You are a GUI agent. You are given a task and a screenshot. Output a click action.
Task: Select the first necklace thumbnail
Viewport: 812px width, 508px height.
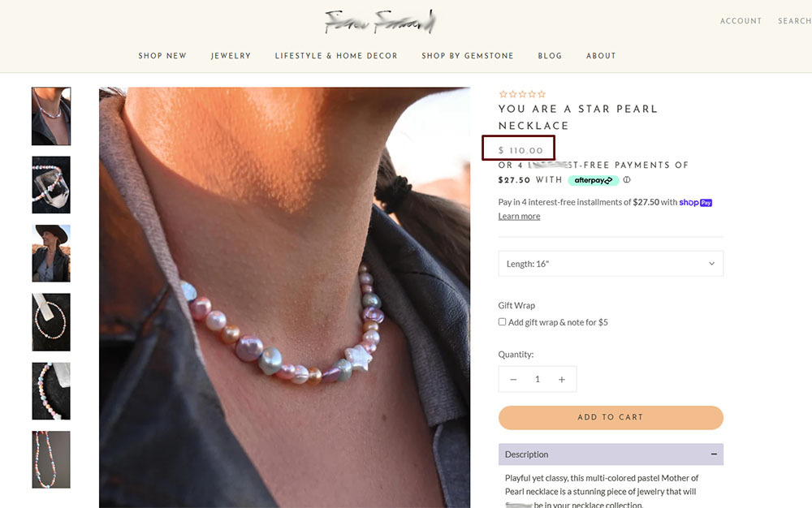click(x=51, y=116)
